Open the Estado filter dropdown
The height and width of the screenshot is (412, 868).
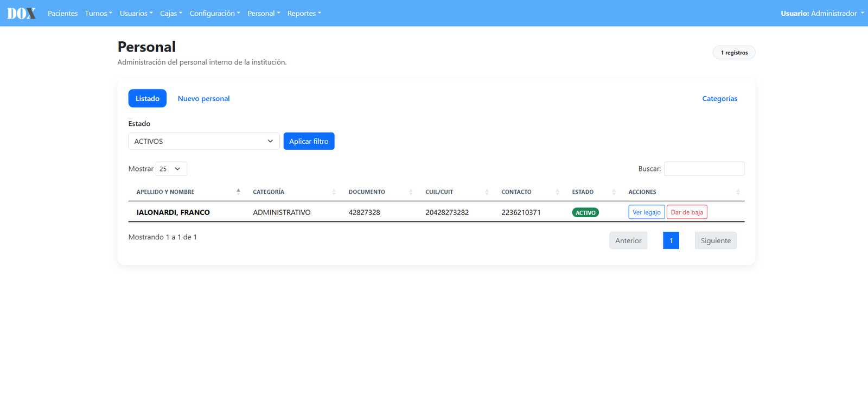204,141
